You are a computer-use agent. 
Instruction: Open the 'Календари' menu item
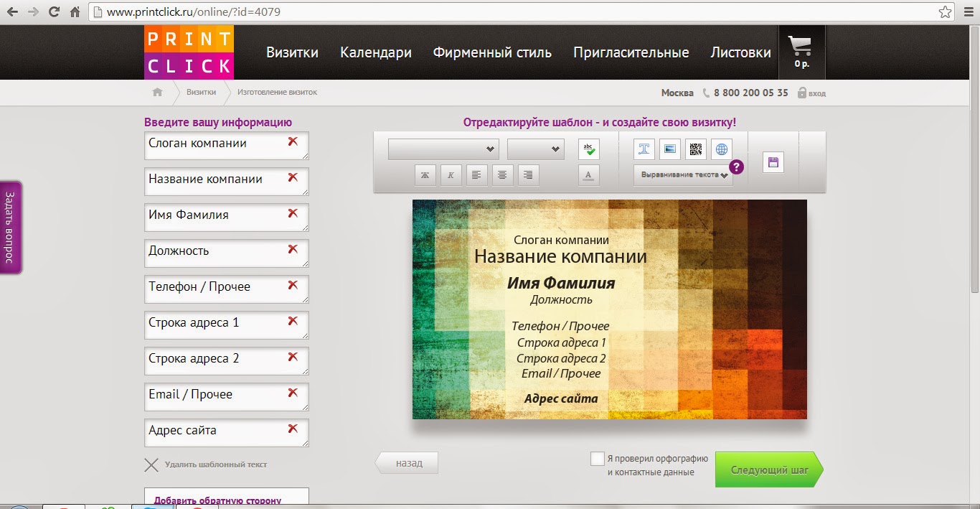[x=375, y=52]
